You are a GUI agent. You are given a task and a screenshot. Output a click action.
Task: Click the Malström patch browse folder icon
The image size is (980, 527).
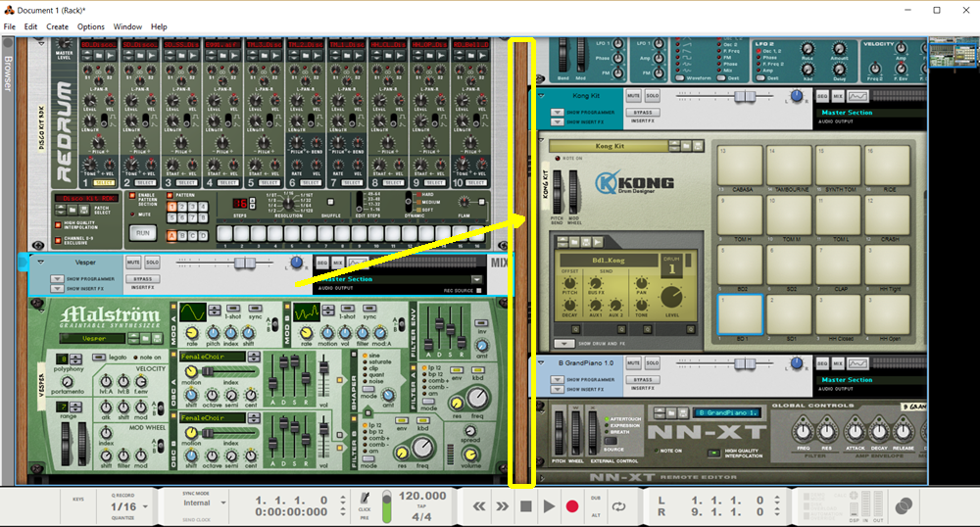tap(144, 338)
